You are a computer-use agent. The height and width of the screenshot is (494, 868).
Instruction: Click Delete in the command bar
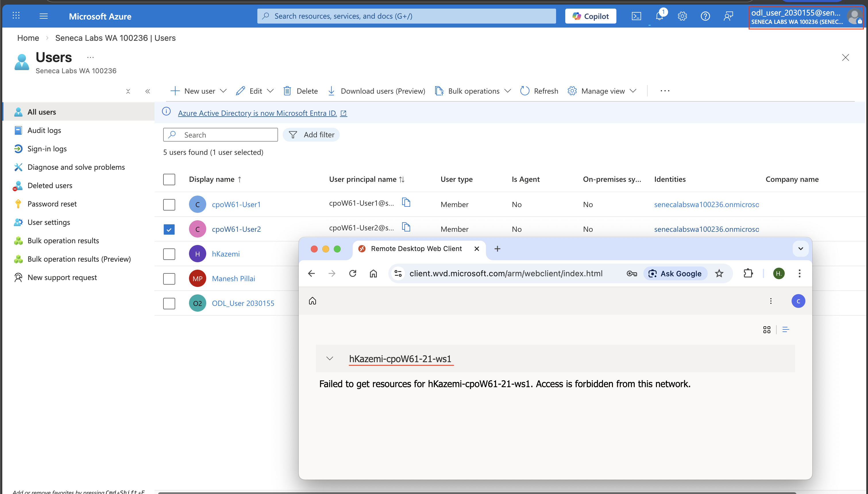(x=300, y=91)
